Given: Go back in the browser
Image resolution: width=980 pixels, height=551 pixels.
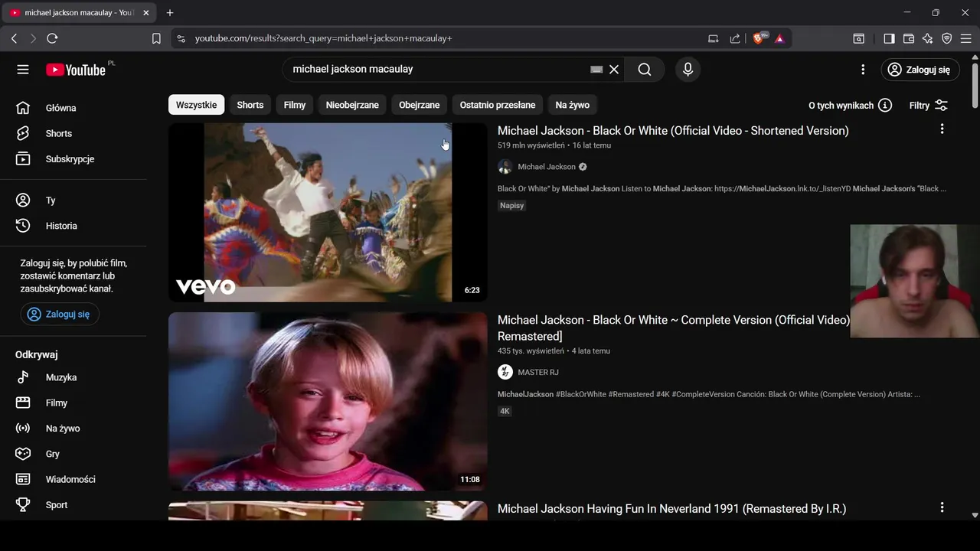Looking at the screenshot, I should click(14, 38).
